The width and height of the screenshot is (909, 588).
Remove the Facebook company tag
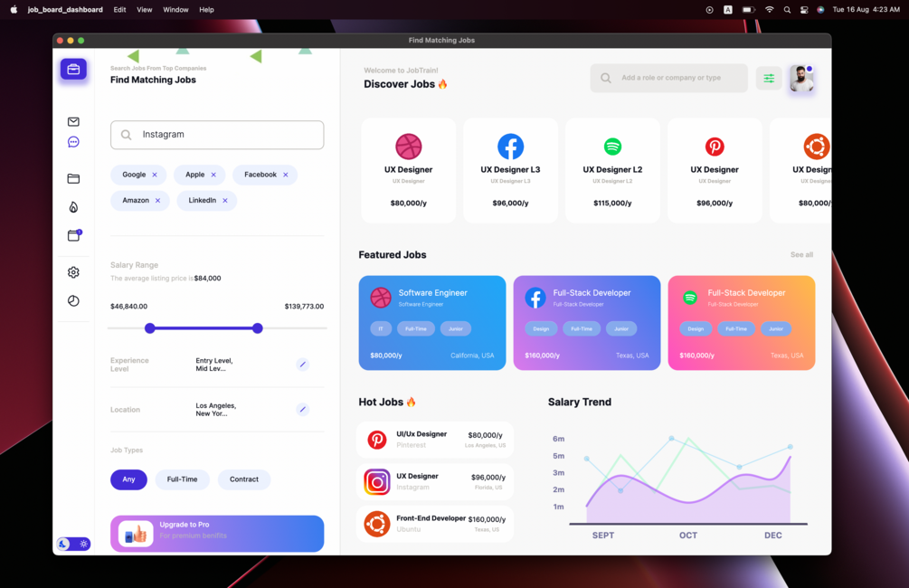tap(285, 175)
